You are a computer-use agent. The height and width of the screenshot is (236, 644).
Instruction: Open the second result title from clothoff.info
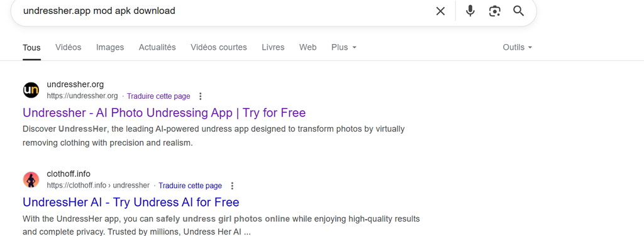click(131, 202)
